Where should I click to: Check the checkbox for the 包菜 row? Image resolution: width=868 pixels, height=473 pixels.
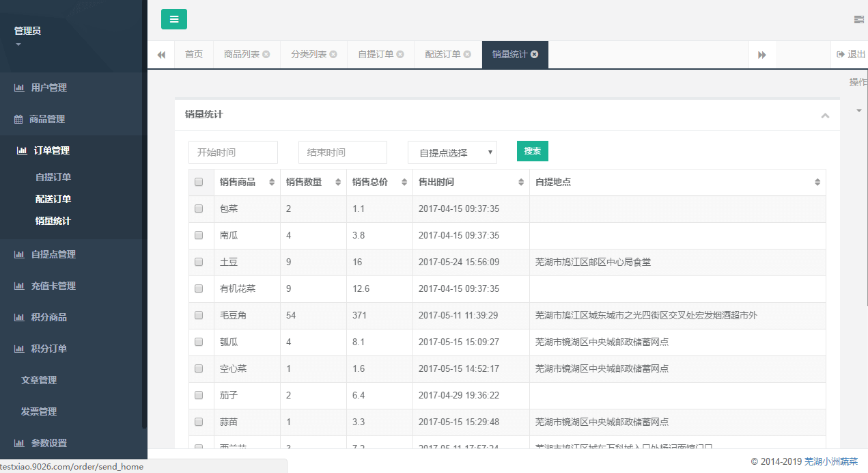point(199,208)
